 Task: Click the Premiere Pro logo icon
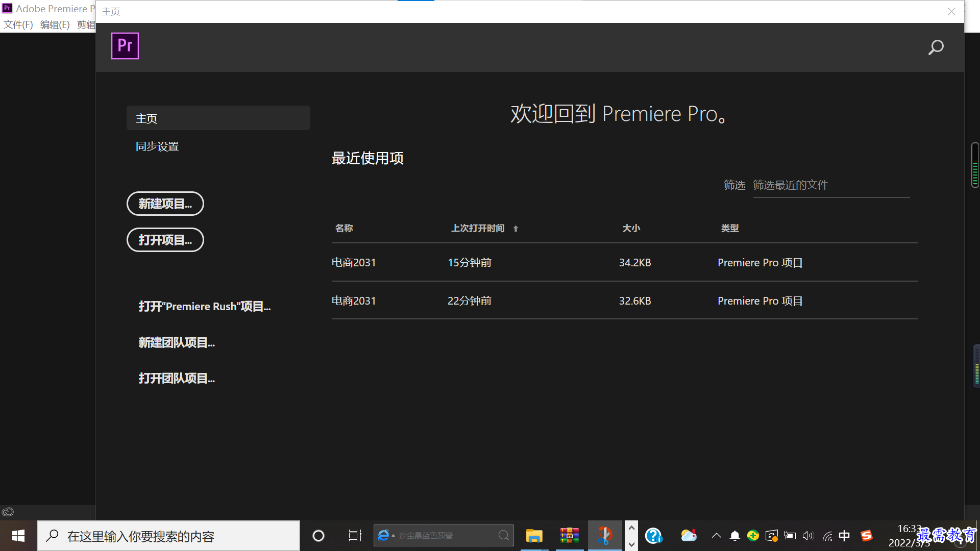tap(125, 46)
